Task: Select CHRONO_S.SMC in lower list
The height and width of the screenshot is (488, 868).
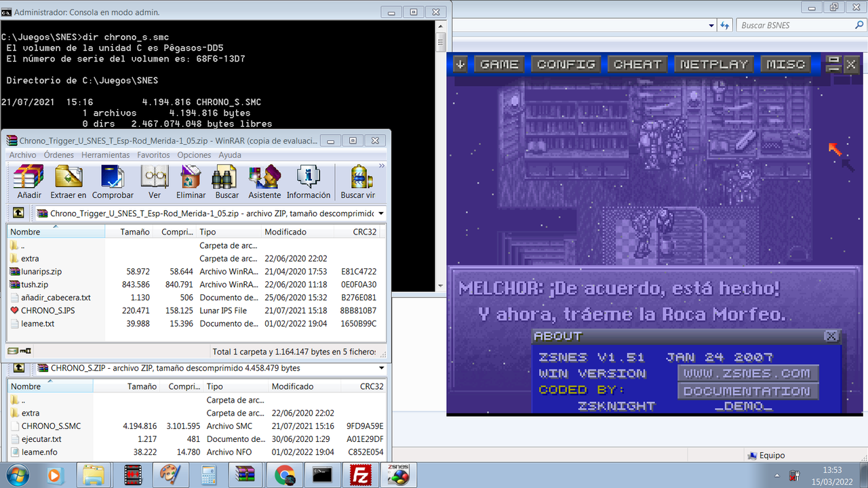Action: (197, 426)
